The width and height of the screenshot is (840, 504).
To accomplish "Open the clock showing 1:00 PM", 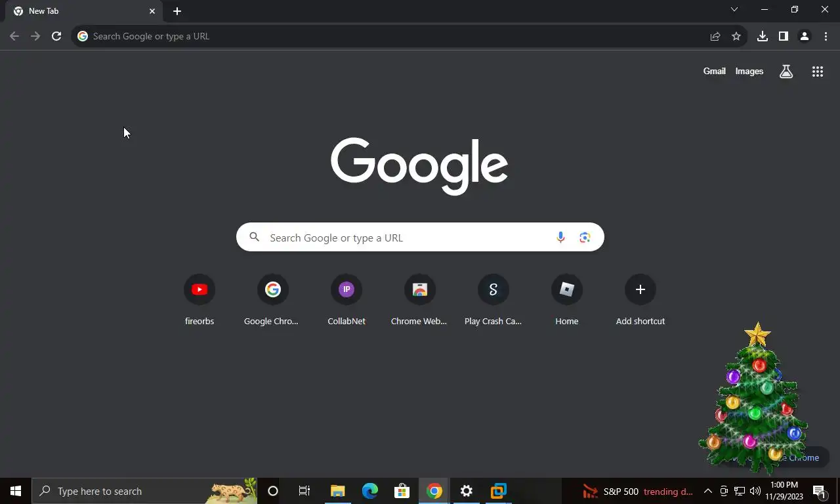I will point(784,491).
